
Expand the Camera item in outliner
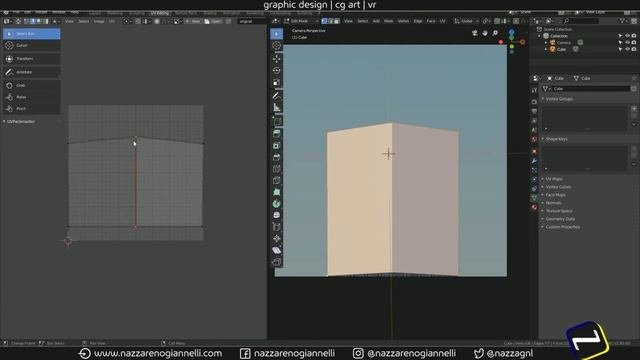click(546, 42)
